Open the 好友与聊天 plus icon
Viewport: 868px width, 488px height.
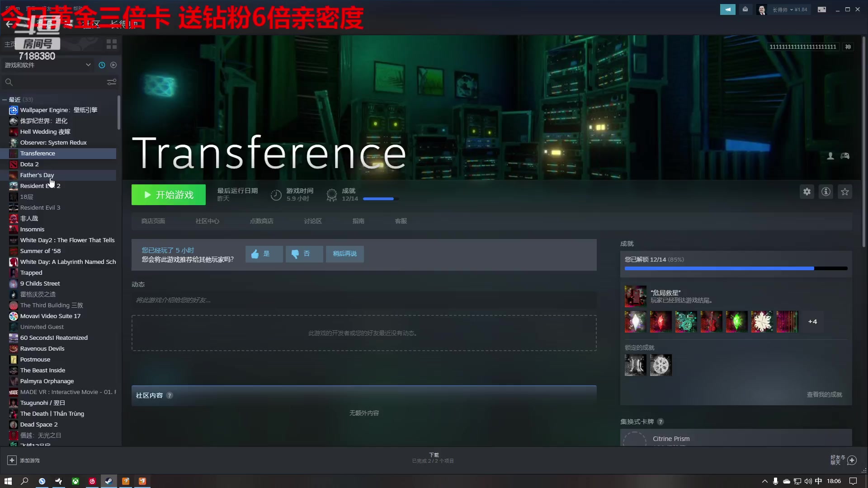click(852, 460)
